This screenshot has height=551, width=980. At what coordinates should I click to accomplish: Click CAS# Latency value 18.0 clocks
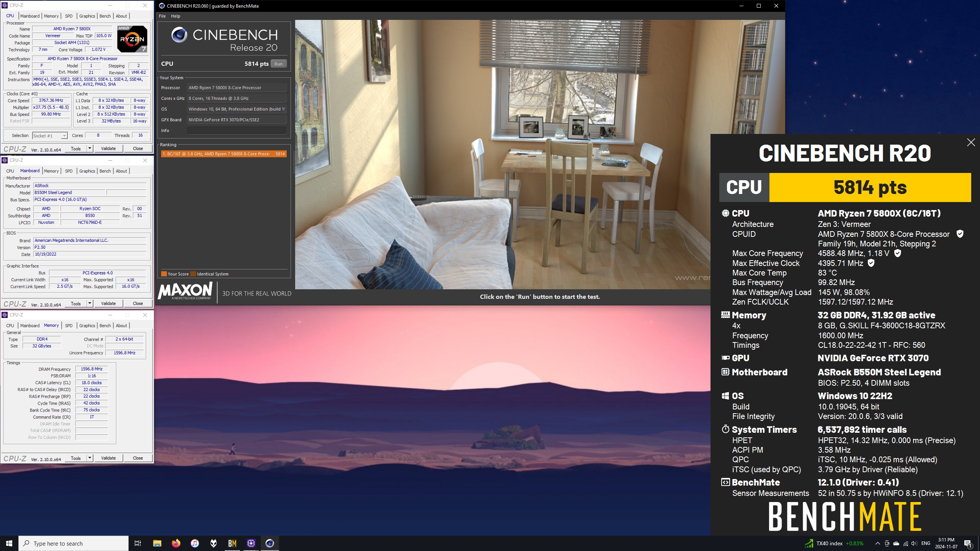(x=92, y=383)
